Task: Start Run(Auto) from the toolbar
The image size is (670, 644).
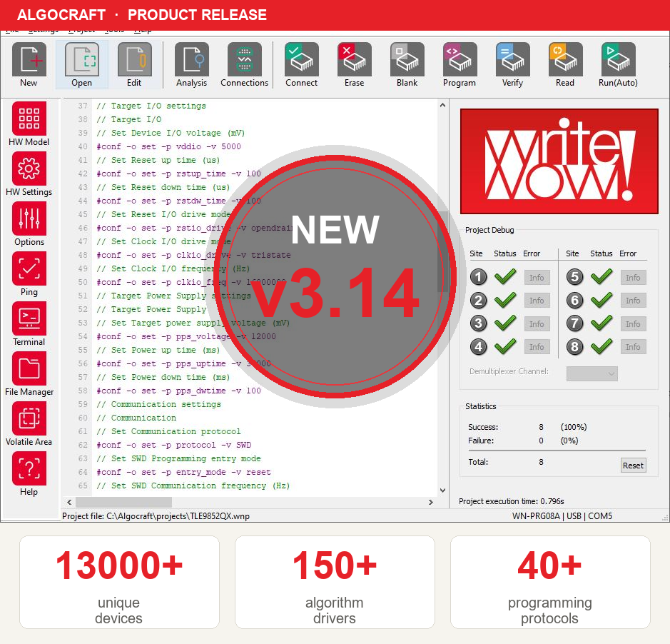Action: 619,59
